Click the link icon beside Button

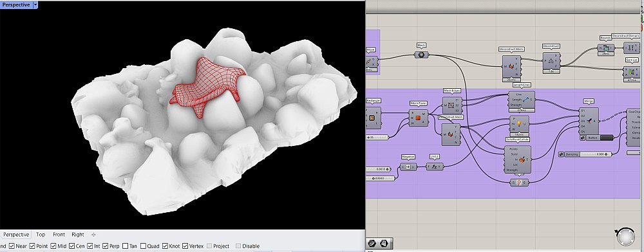pyautogui.click(x=583, y=138)
